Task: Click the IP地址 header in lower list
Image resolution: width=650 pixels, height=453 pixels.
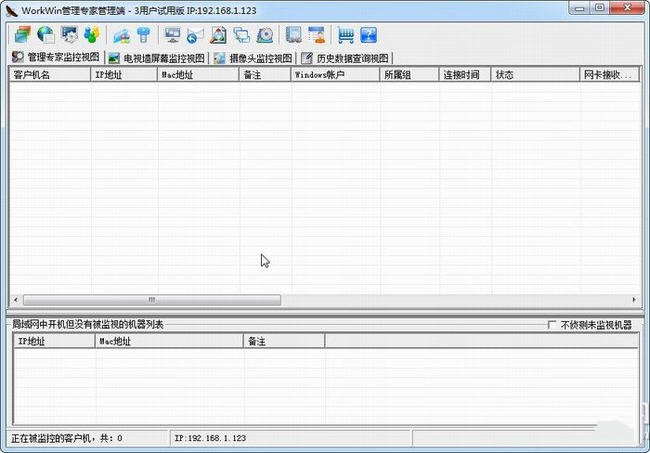Action: (x=53, y=341)
